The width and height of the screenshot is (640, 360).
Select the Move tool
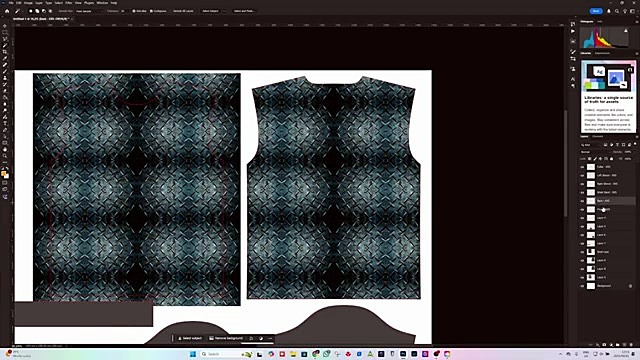click(5, 26)
